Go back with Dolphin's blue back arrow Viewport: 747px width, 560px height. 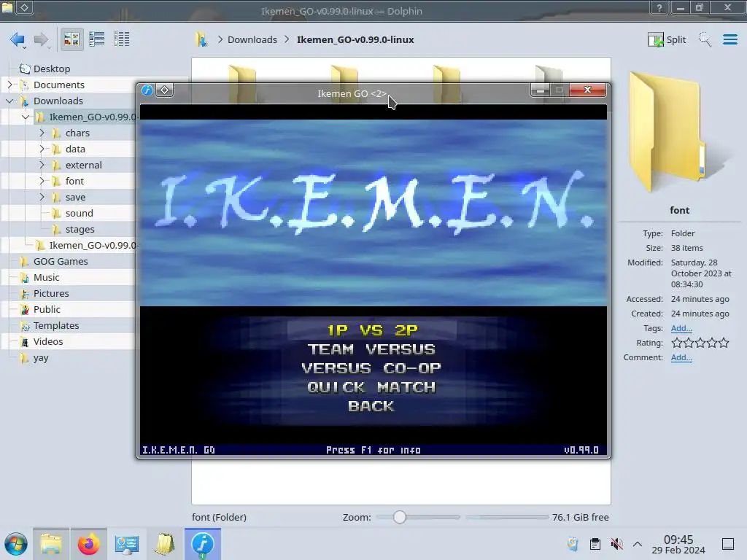tap(18, 39)
